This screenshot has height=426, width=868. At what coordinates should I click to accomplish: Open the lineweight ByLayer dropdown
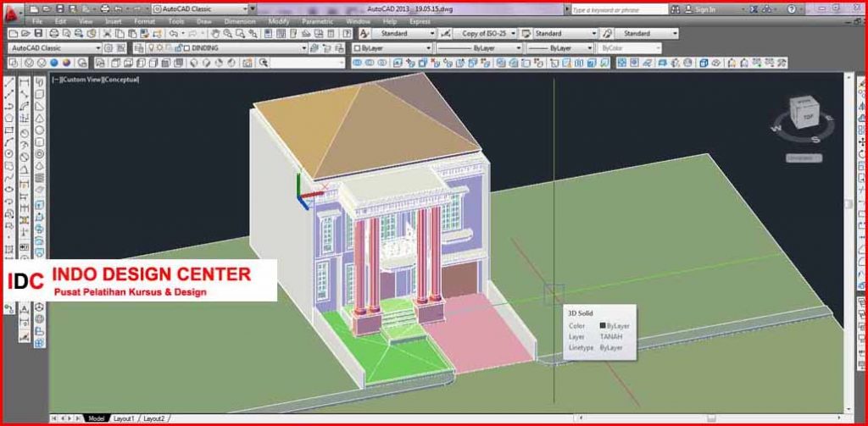tap(590, 48)
